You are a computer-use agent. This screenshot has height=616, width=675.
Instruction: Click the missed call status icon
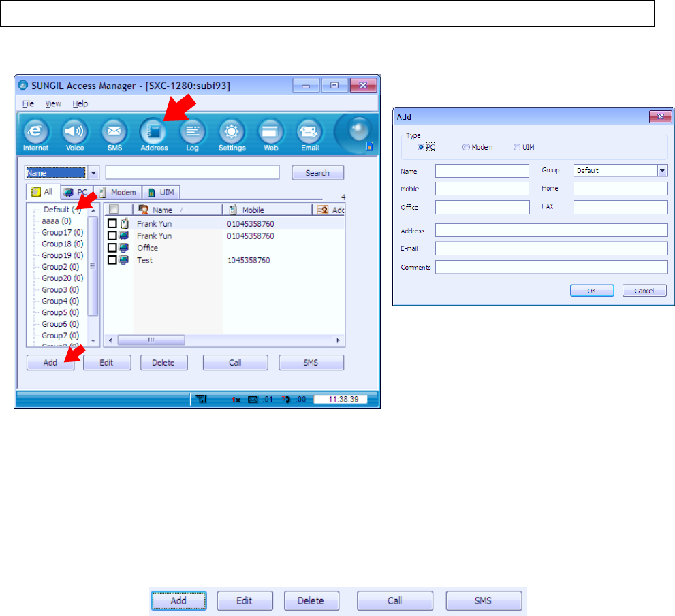[x=286, y=400]
